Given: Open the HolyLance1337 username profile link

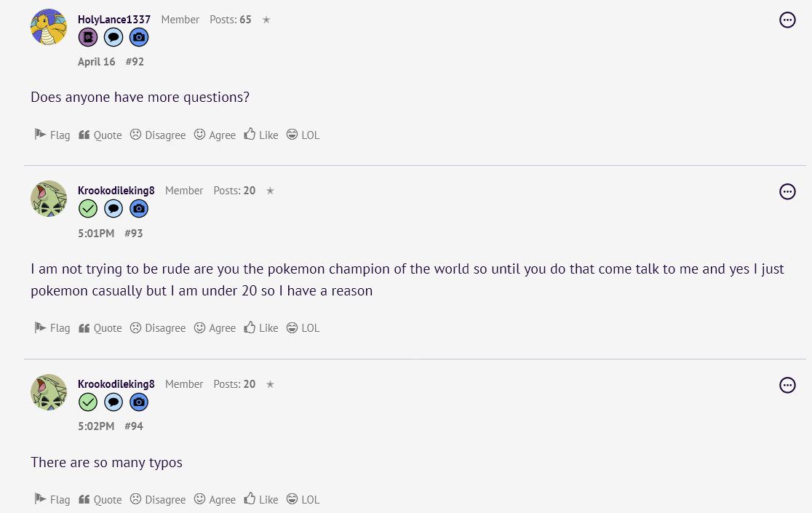Looking at the screenshot, I should 114,20.
